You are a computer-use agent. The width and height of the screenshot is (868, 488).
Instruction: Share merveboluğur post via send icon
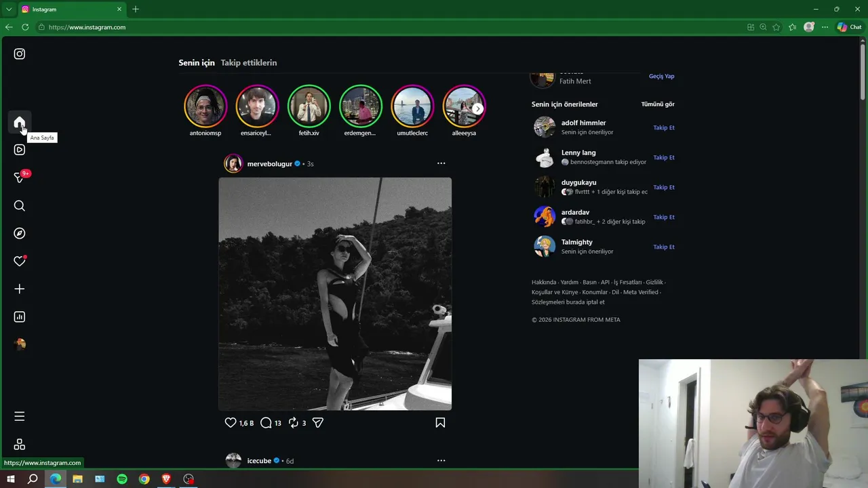[x=318, y=422]
